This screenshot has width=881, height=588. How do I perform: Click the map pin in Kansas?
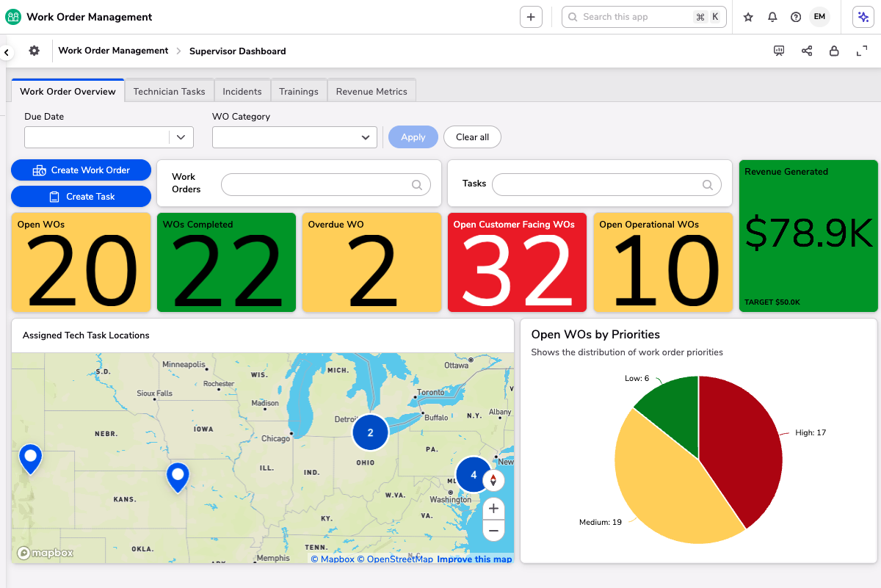coord(178,477)
